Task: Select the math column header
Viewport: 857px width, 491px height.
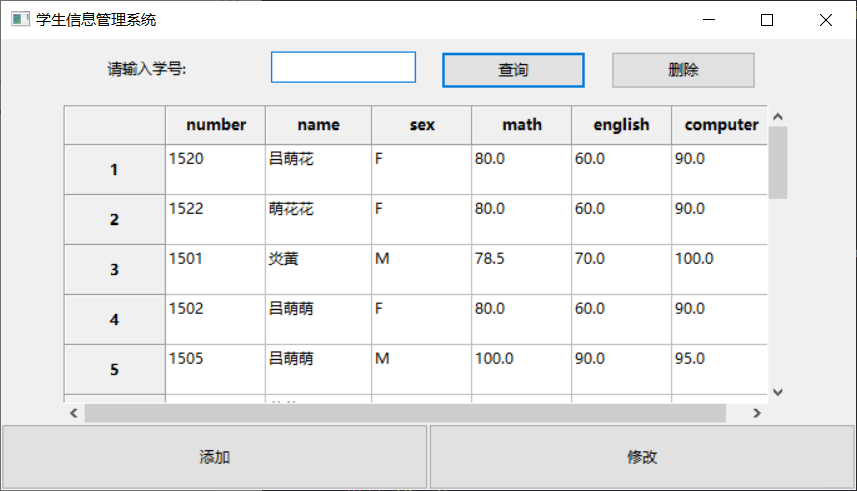Action: point(521,125)
